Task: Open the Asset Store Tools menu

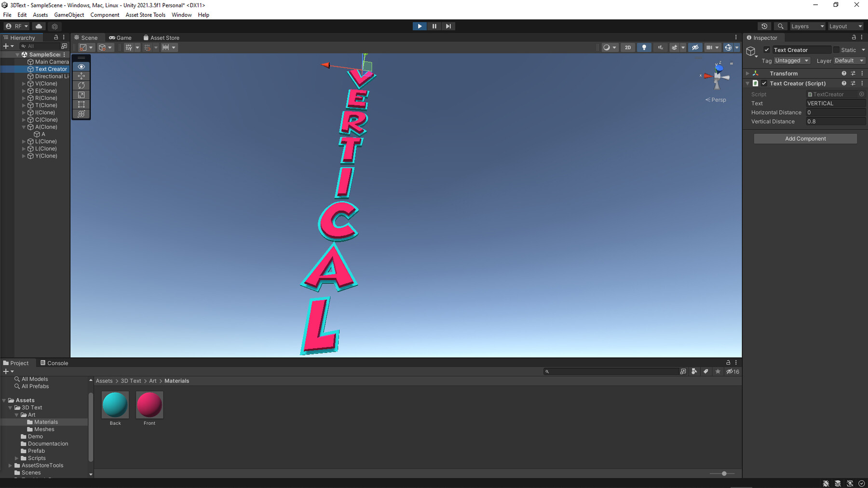Action: 145,15
